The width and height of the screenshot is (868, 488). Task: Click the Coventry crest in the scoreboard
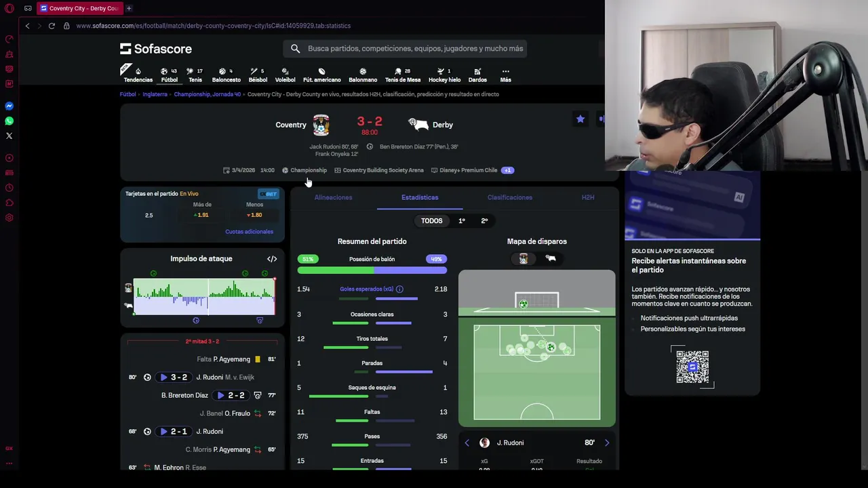click(x=321, y=125)
